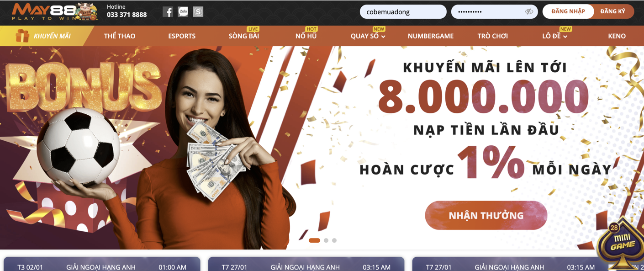Open the Skype icon link
This screenshot has width=644, height=271.
coord(198,12)
